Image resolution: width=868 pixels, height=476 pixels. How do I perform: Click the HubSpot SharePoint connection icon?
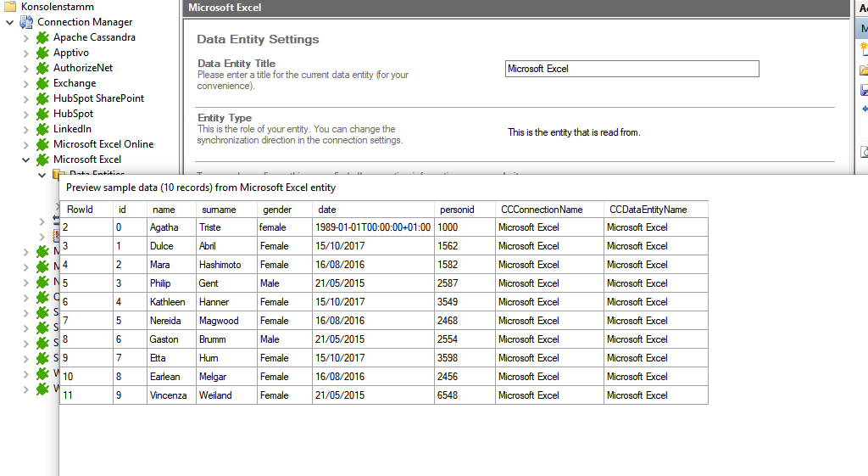point(42,98)
